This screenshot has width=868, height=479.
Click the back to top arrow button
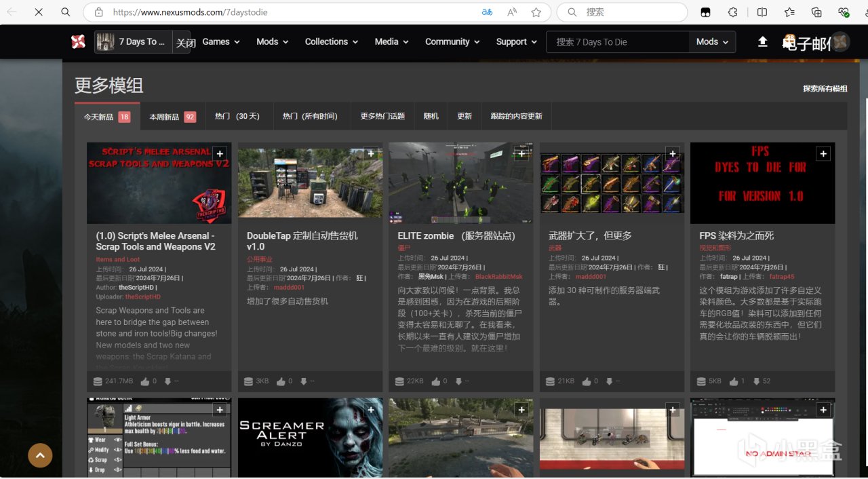click(x=40, y=455)
